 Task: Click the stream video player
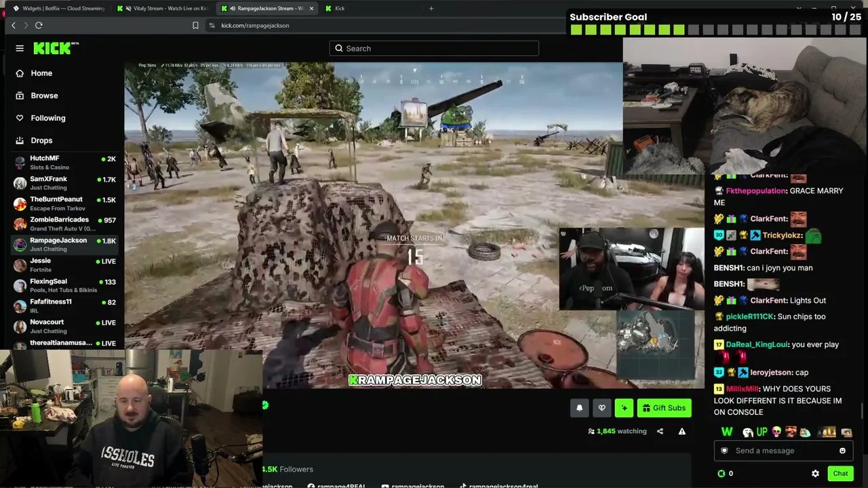point(415,225)
